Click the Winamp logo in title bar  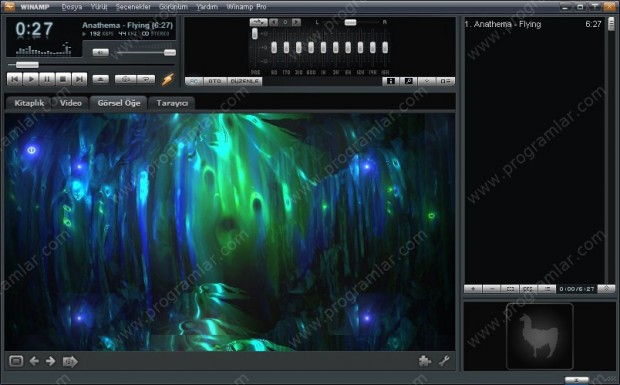point(9,7)
